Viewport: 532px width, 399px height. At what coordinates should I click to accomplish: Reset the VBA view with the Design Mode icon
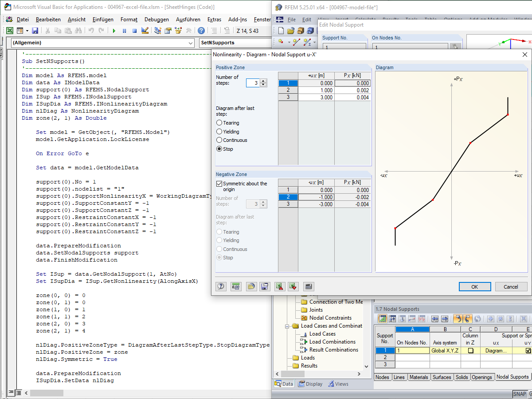click(145, 30)
